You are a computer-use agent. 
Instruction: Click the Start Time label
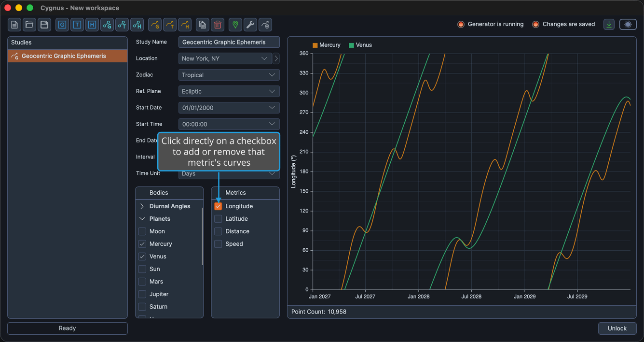pos(149,124)
